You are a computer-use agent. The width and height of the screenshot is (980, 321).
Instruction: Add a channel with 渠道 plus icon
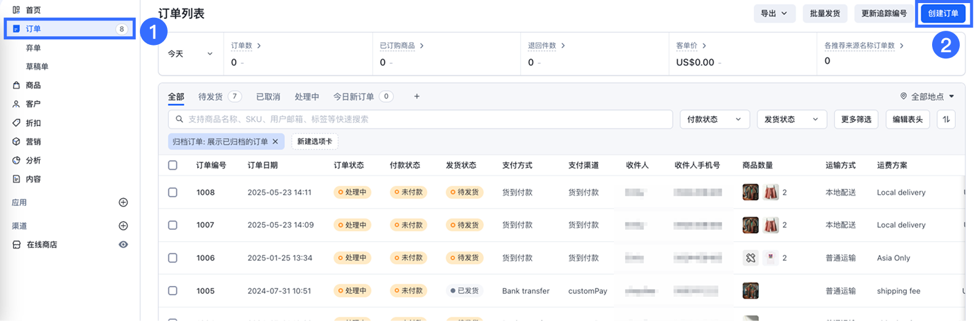(x=123, y=226)
